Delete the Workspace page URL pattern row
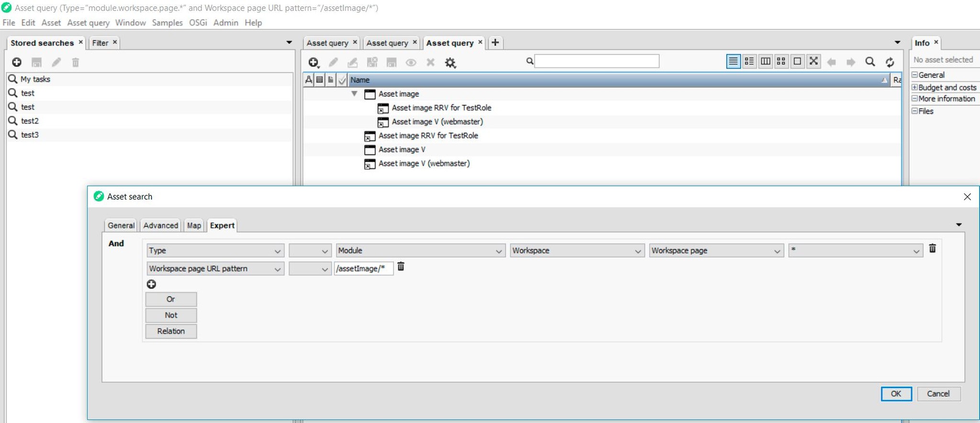This screenshot has height=423, width=980. 401,267
